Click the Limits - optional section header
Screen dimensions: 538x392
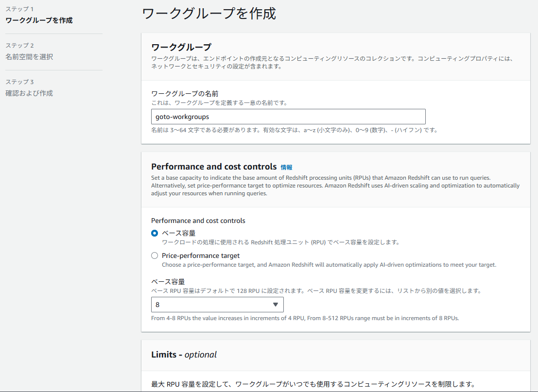[x=184, y=355]
